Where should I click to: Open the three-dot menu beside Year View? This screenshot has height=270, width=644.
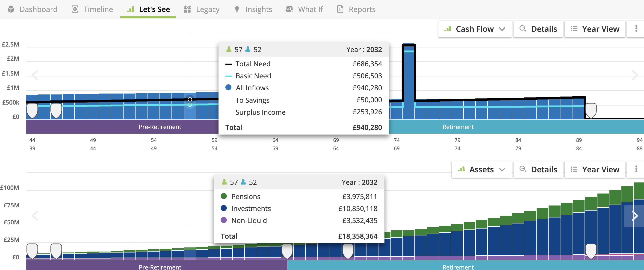point(636,29)
